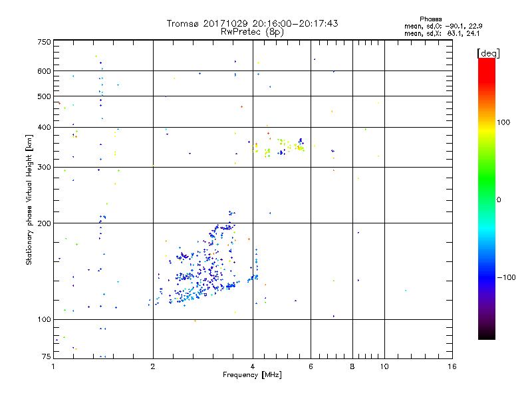Click the 'mean, sd,X: 83.1, 24.1' line
The width and height of the screenshot is (532, 399).
pyautogui.click(x=442, y=33)
